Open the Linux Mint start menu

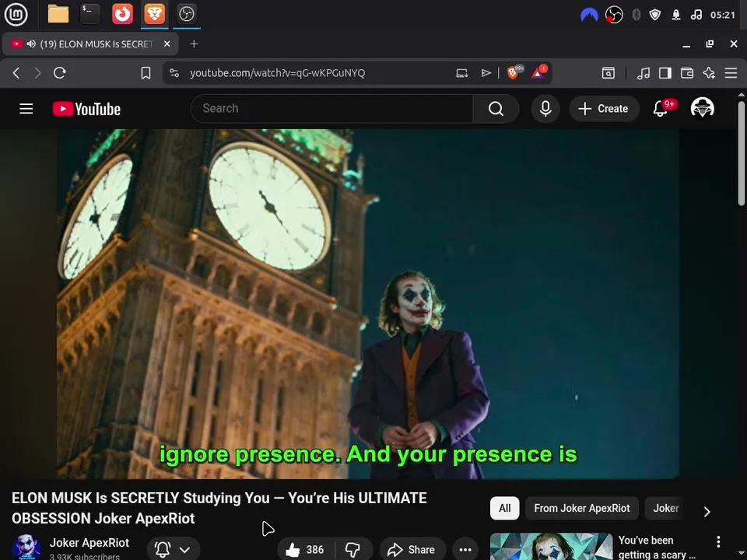[x=16, y=14]
